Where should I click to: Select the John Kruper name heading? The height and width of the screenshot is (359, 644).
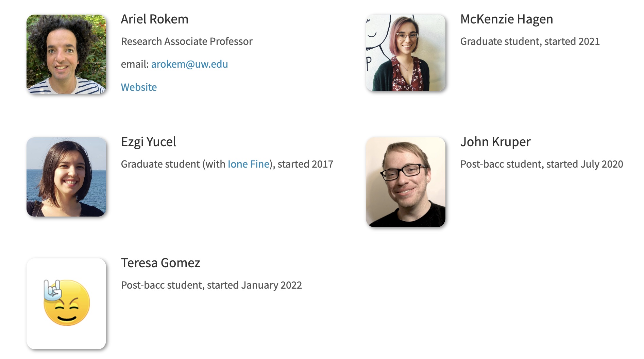coord(495,142)
